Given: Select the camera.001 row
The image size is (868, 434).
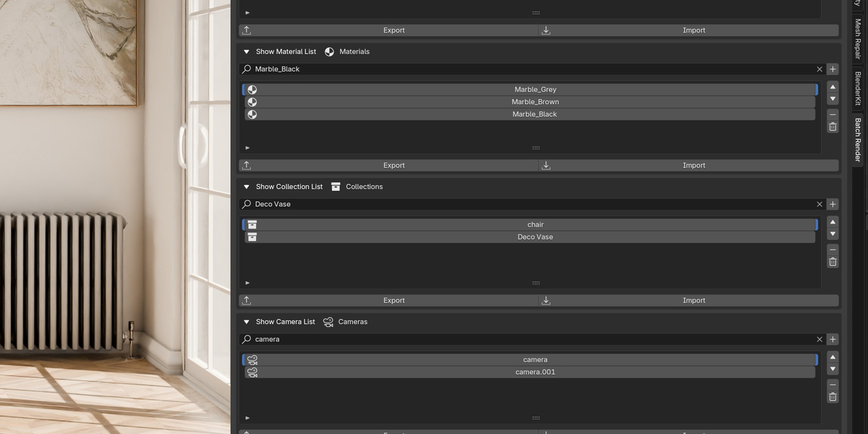Looking at the screenshot, I should [529, 372].
